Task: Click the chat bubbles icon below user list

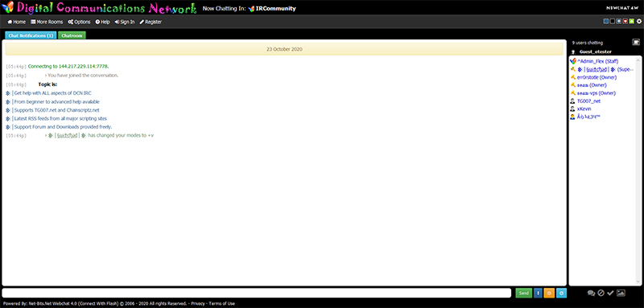Action: point(591,293)
